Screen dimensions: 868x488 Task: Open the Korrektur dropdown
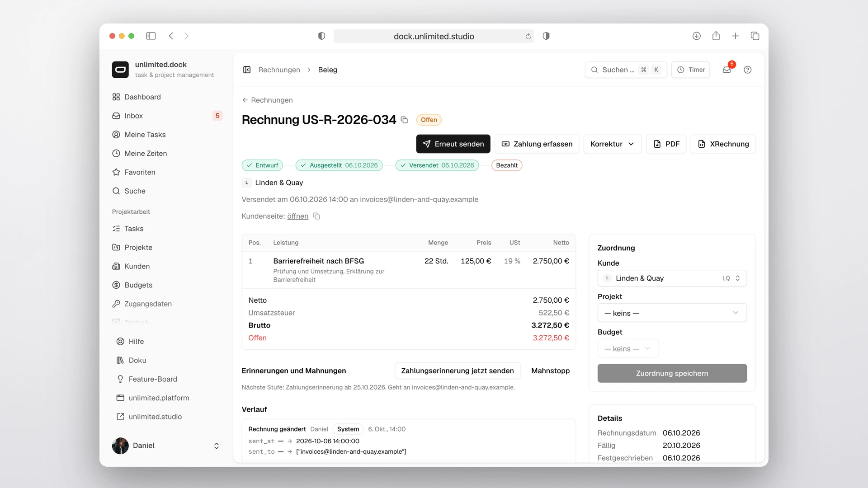click(x=613, y=144)
